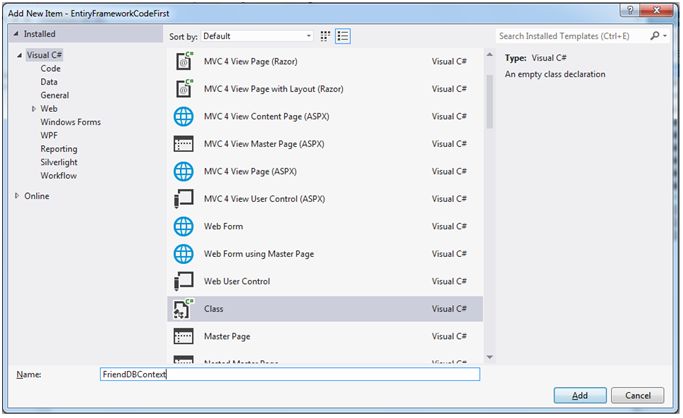Collapse the Installed section
683x418 pixels.
click(16, 34)
